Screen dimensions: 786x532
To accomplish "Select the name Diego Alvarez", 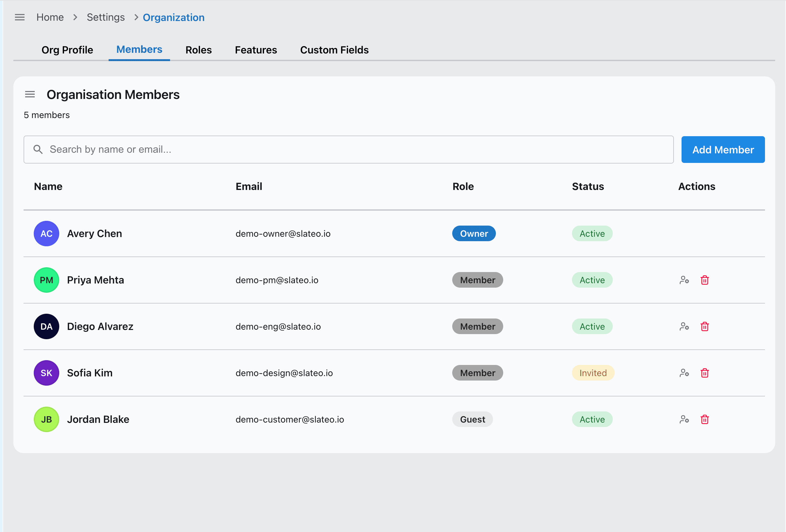I will pos(100,326).
